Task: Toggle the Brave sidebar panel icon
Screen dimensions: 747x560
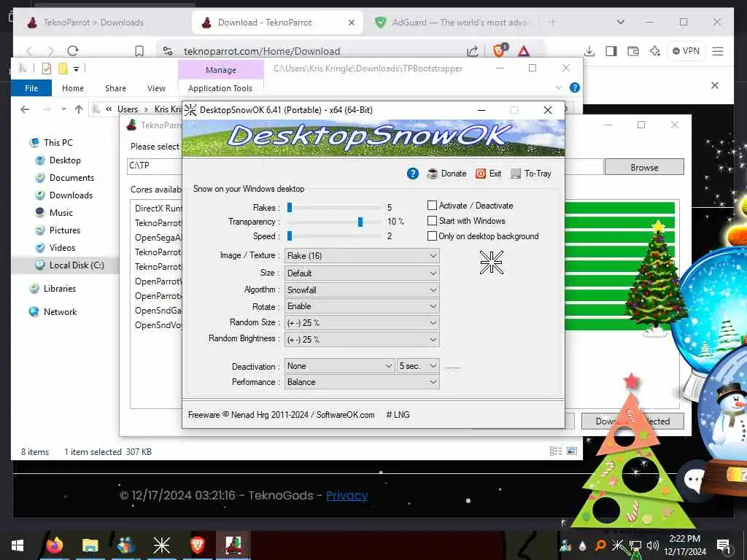Action: pyautogui.click(x=611, y=51)
